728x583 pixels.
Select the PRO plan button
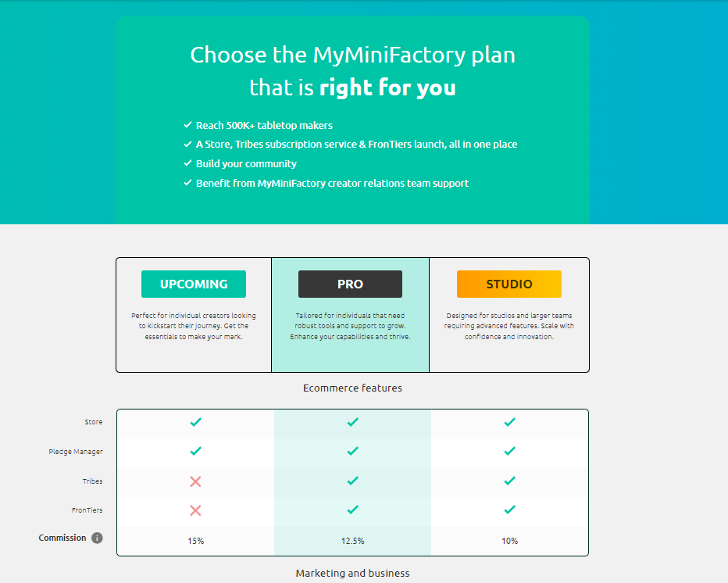point(350,284)
